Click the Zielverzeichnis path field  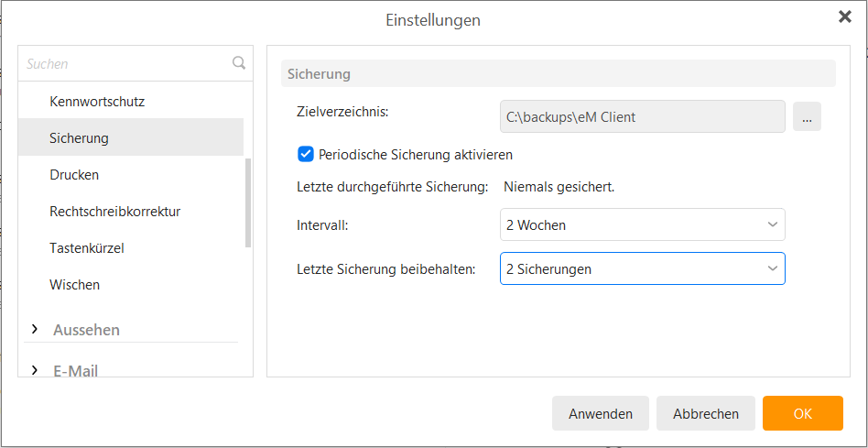pyautogui.click(x=642, y=117)
